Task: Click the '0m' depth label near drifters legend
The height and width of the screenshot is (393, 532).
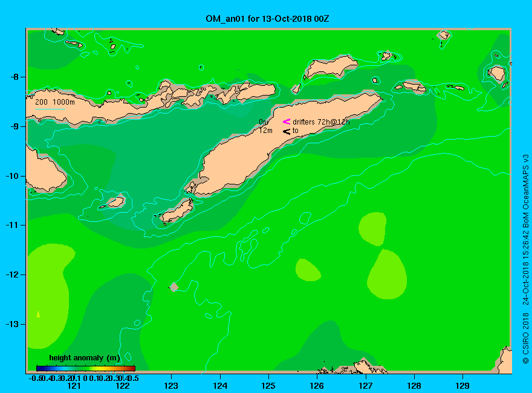Action: (x=264, y=122)
